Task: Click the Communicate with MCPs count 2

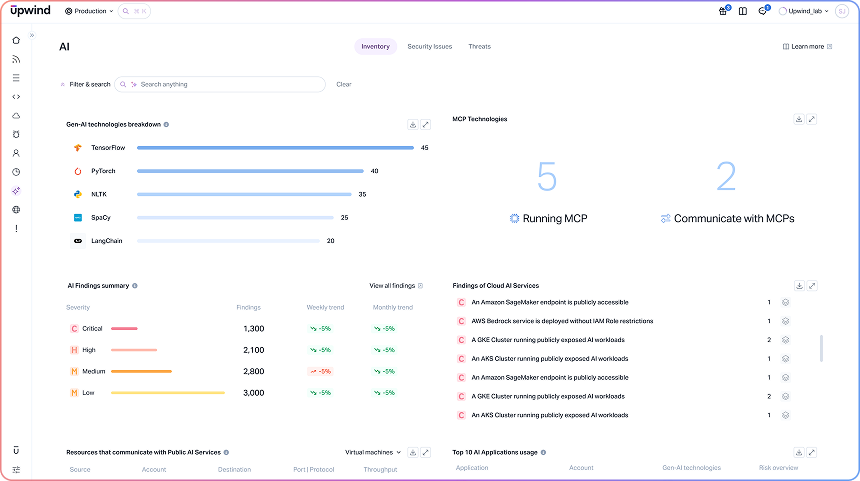Action: [726, 177]
